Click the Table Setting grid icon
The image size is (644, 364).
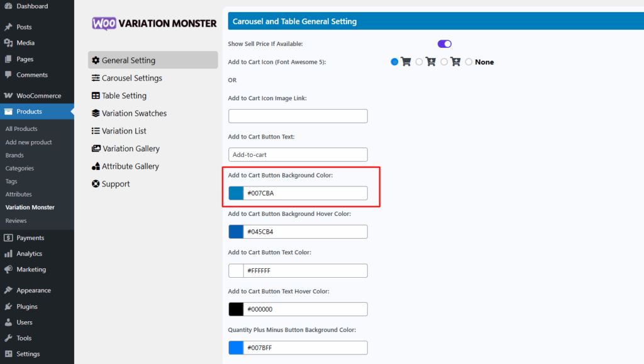[96, 96]
